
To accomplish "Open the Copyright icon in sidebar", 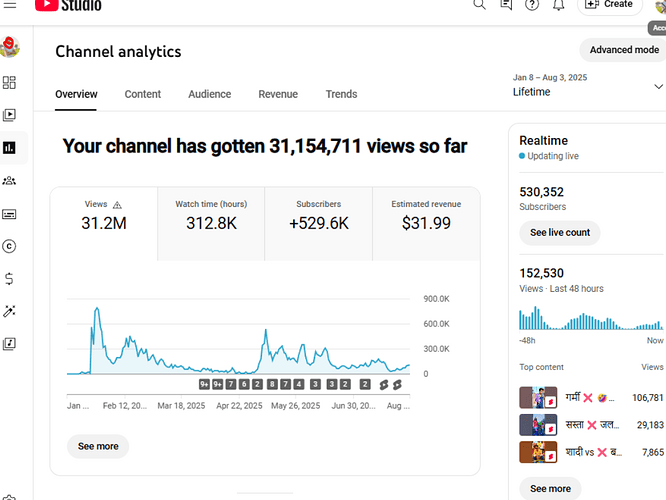I will click(9, 246).
